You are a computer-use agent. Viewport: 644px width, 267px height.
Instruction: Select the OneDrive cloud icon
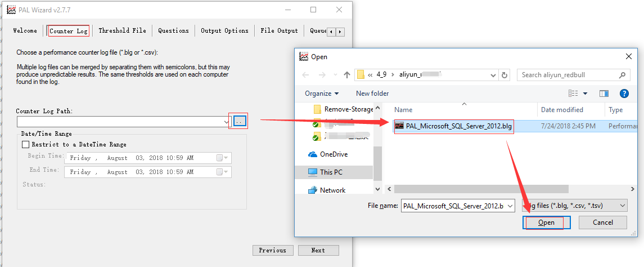click(313, 154)
